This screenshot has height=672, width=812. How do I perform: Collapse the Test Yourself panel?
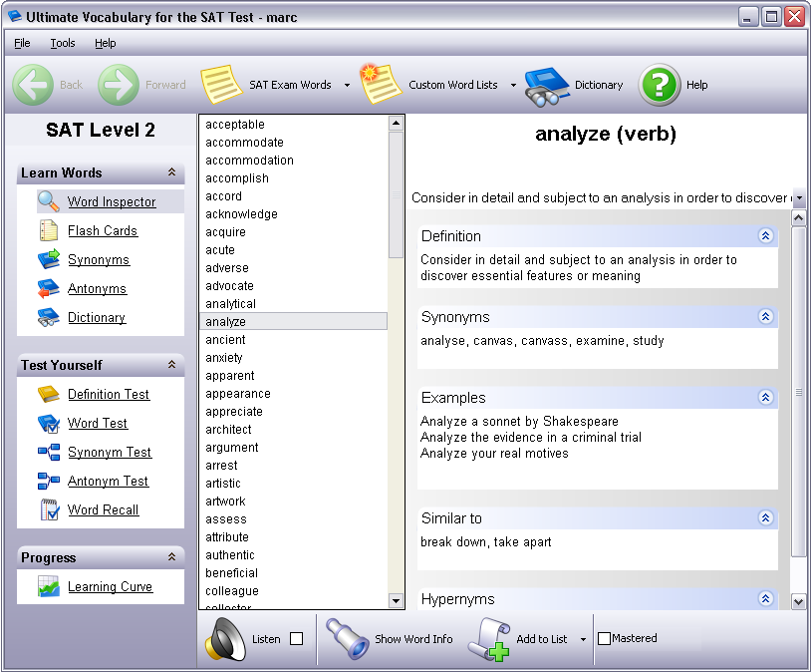coord(172,365)
